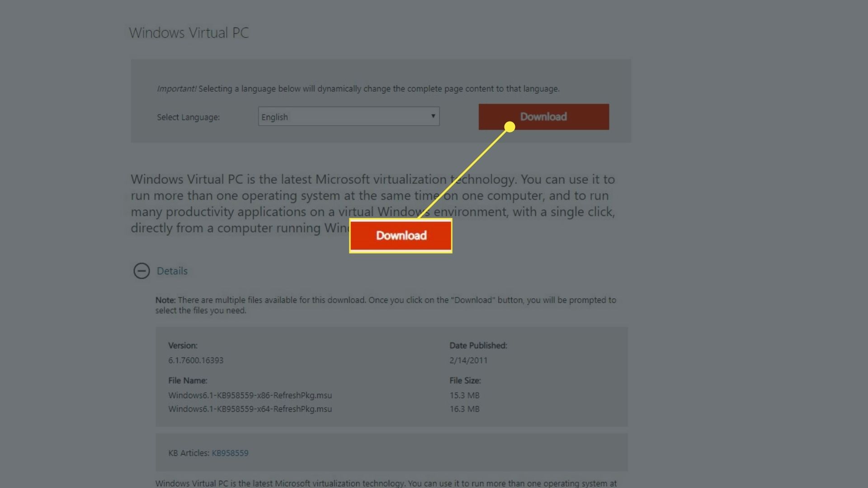Screen dimensions: 868x488
Task: Click the Download button beside the language selector
Action: pyautogui.click(x=543, y=117)
